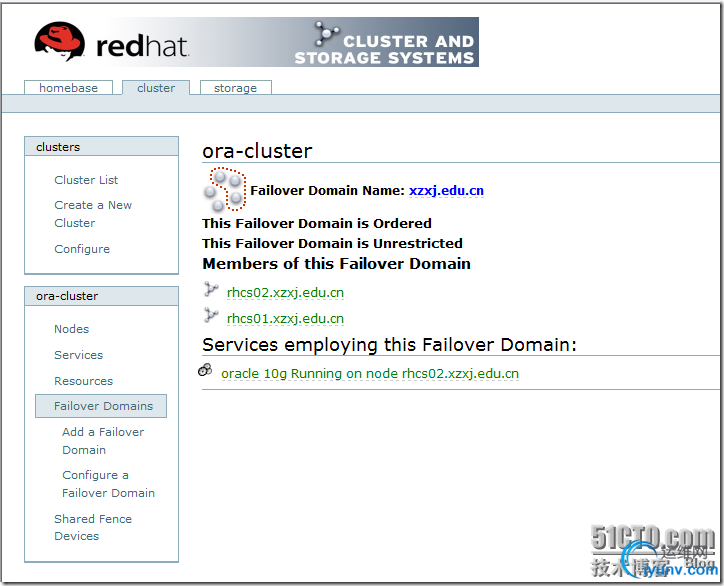Click 'Services employing this Failover Domain' heading
This screenshot has width=724, height=586.
pos(389,345)
